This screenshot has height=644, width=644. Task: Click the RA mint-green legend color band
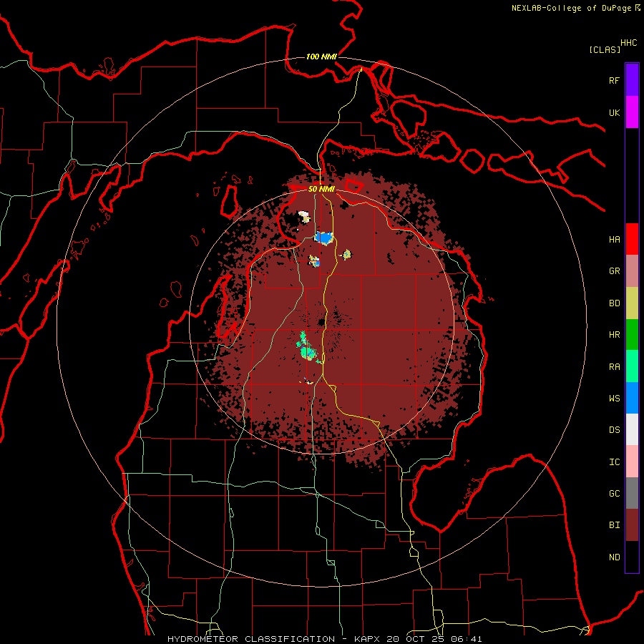click(x=632, y=366)
